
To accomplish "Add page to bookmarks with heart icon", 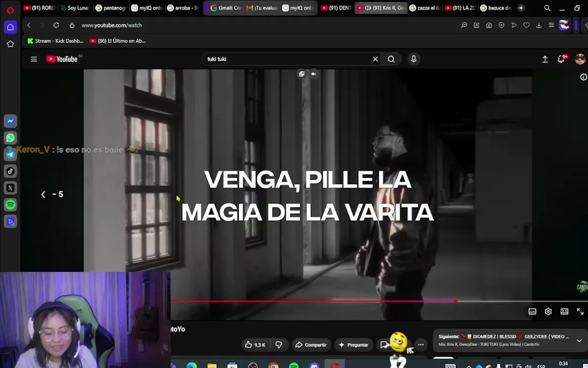I will point(527,25).
